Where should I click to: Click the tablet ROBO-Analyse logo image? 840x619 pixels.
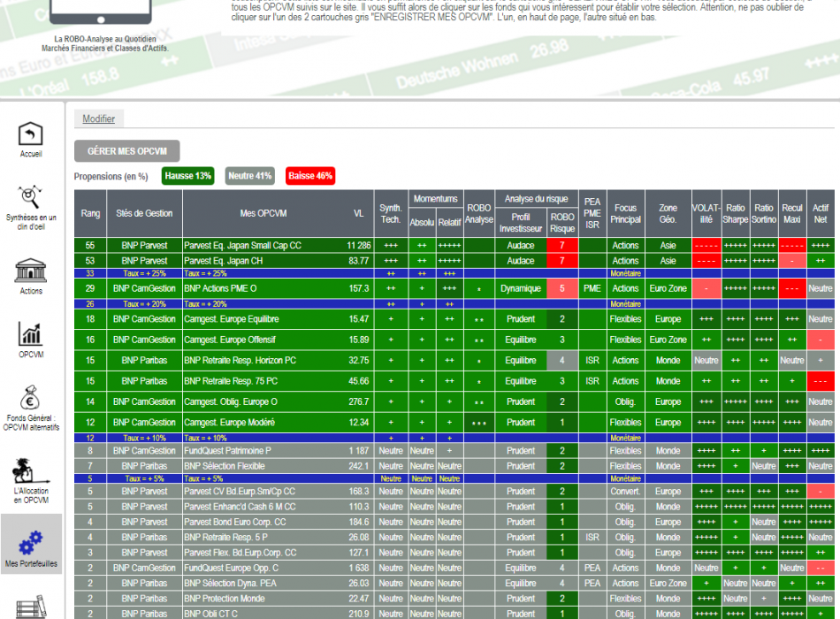[101, 11]
